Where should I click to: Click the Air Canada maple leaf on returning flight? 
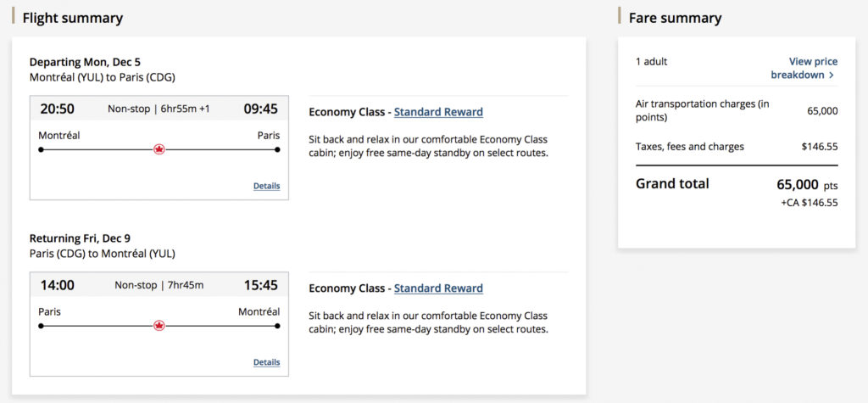click(x=159, y=326)
